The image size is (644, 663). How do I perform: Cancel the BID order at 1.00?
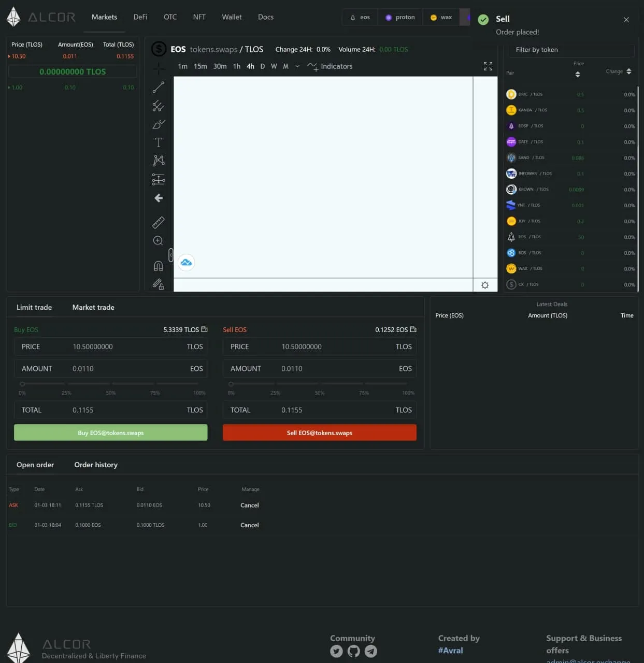pos(250,525)
